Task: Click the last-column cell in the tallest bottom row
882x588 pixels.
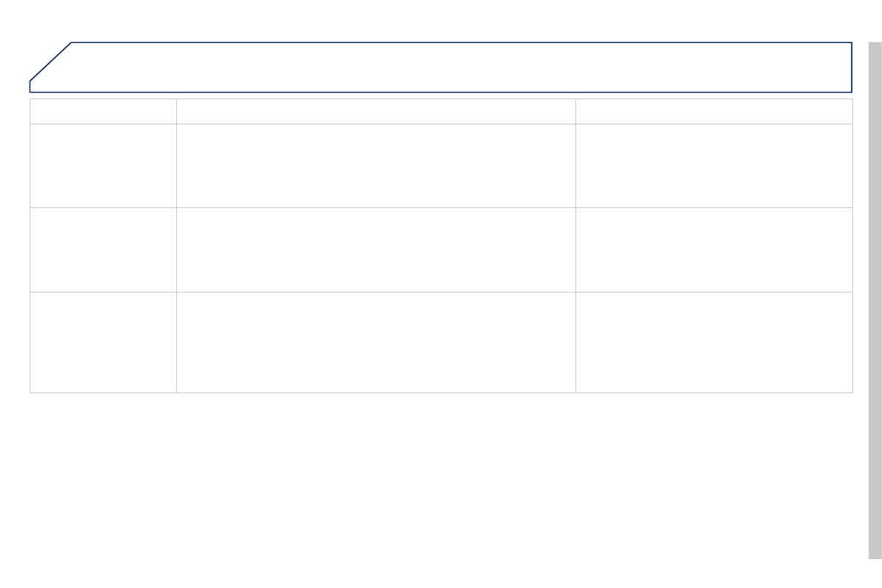Action: point(714,342)
